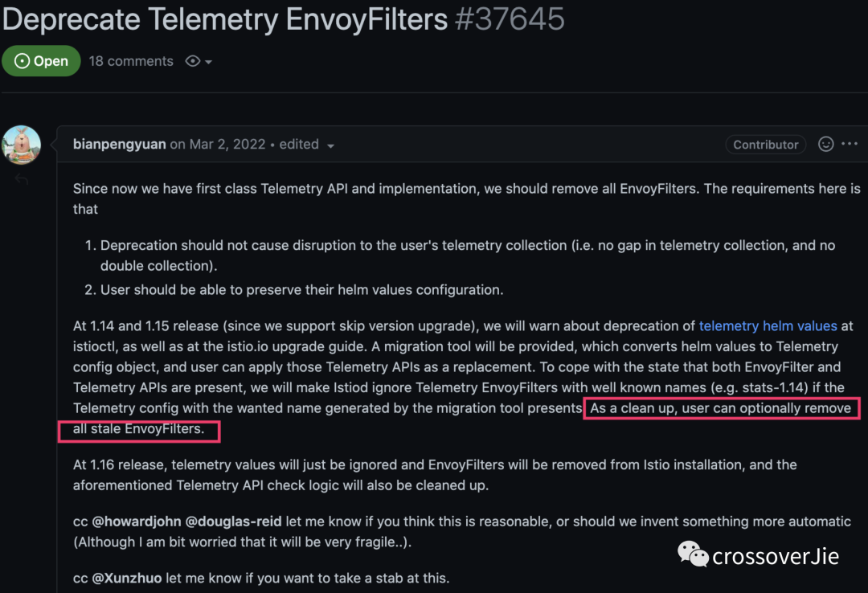Click the 18 comments count
The width and height of the screenshot is (868, 593).
click(x=131, y=61)
